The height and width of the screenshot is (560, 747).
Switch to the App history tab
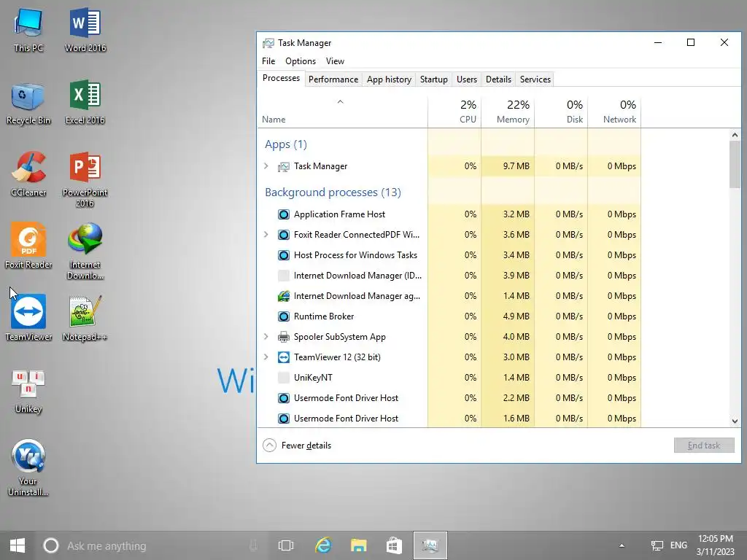coord(389,79)
